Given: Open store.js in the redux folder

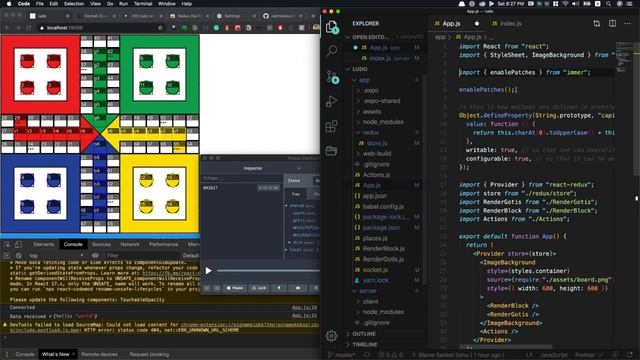Looking at the screenshot, I should (377, 143).
